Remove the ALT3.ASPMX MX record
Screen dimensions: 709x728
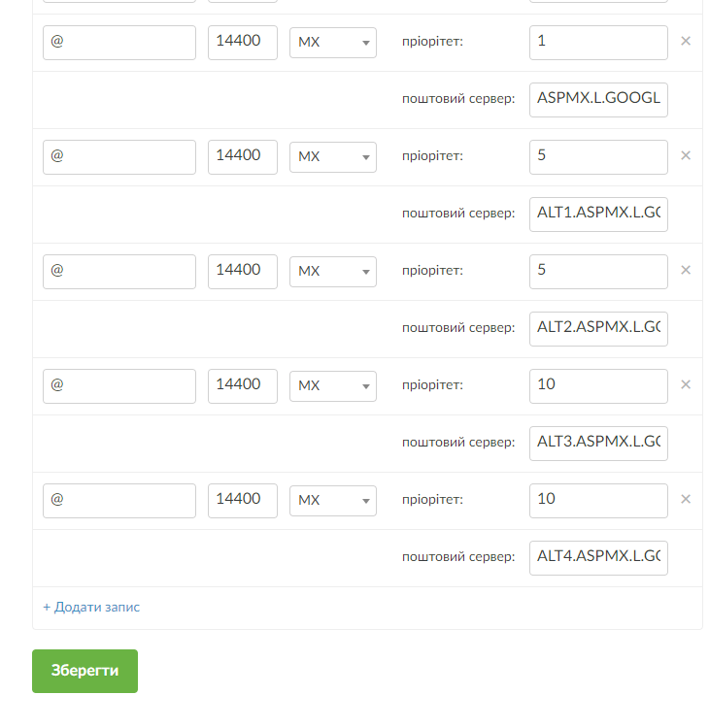(x=685, y=385)
